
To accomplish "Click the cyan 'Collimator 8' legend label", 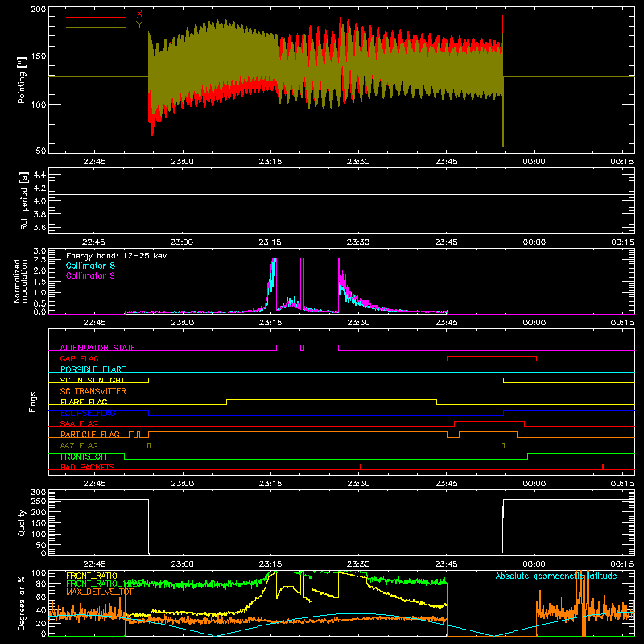I will click(x=90, y=266).
